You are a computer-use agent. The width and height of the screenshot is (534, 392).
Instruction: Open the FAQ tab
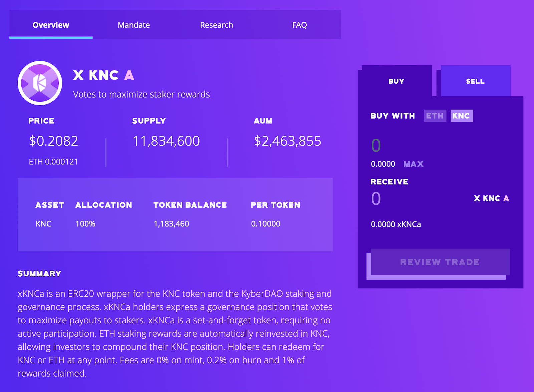tap(299, 25)
